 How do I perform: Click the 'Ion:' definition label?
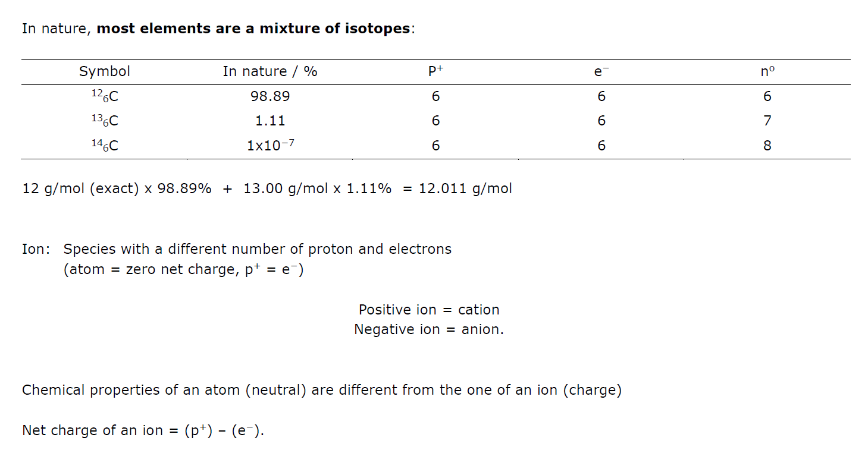click(36, 249)
